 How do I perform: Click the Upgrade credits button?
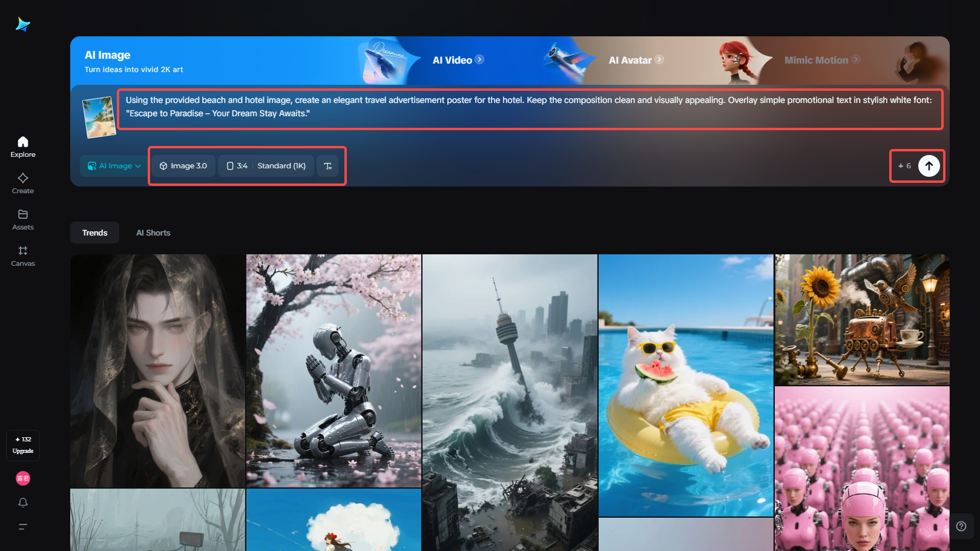pyautogui.click(x=23, y=446)
